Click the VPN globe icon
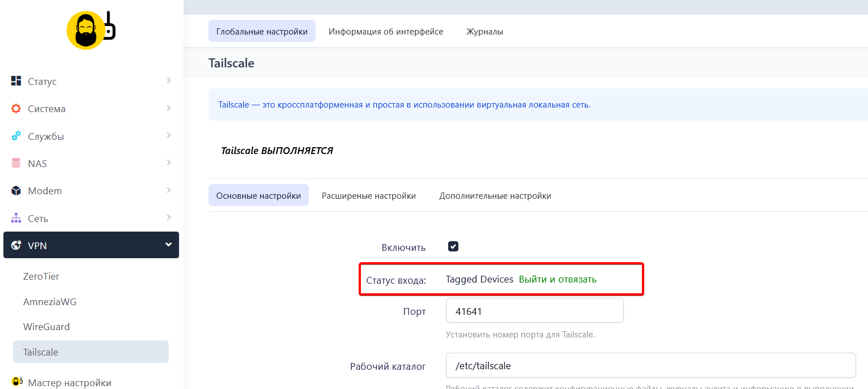 pyautogui.click(x=16, y=245)
